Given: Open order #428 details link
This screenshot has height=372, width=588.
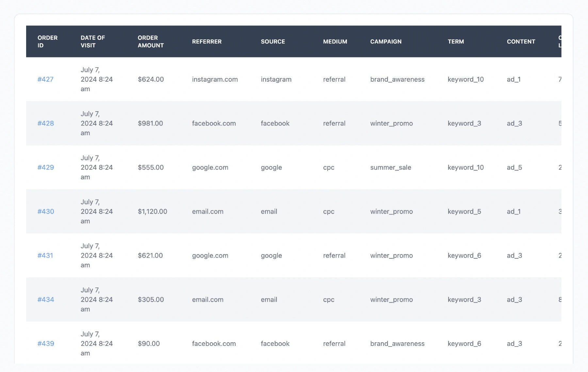Looking at the screenshot, I should click(x=46, y=123).
